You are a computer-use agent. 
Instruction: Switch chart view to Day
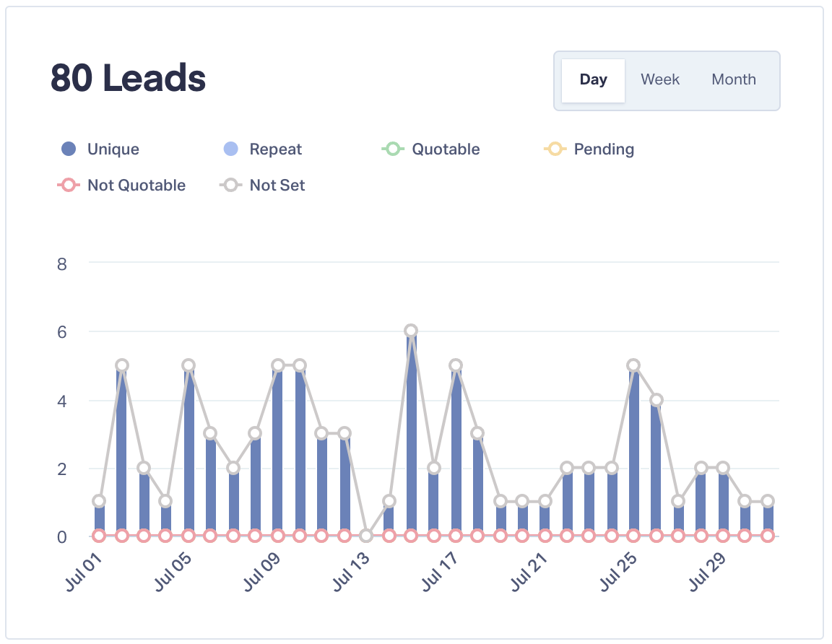tap(593, 80)
